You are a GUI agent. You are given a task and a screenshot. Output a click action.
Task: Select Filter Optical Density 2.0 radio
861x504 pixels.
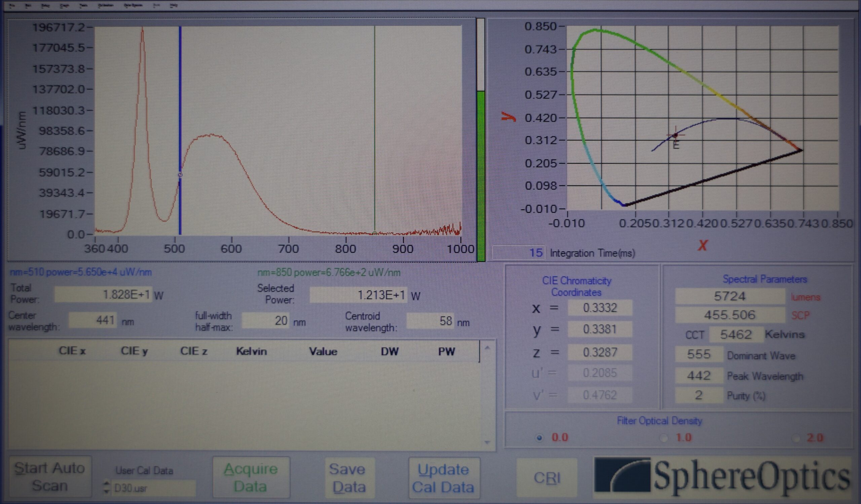(x=796, y=438)
